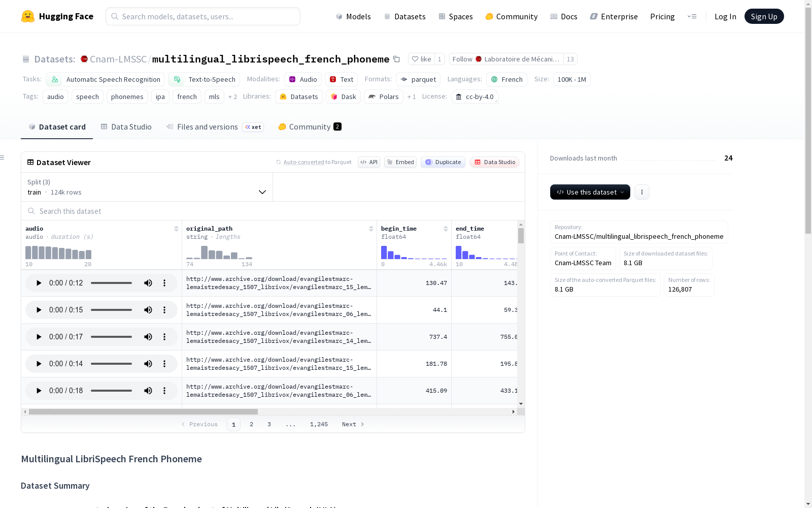The width and height of the screenshot is (812, 508).
Task: Open more options for 0:17 audio
Action: [x=164, y=337]
